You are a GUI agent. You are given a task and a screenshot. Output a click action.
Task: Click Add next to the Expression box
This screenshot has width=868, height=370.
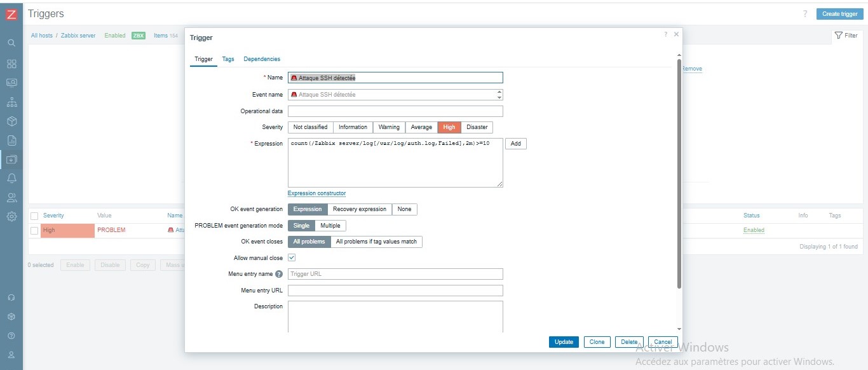516,144
